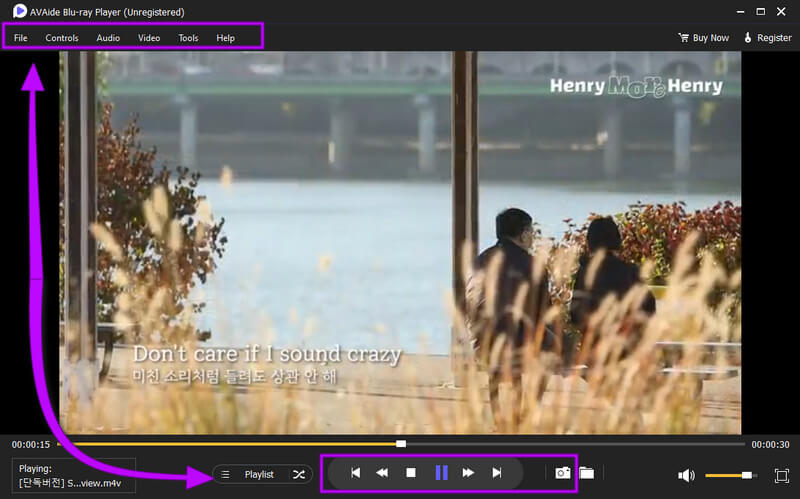Open the File menu
The image size is (800, 499).
pyautogui.click(x=20, y=38)
